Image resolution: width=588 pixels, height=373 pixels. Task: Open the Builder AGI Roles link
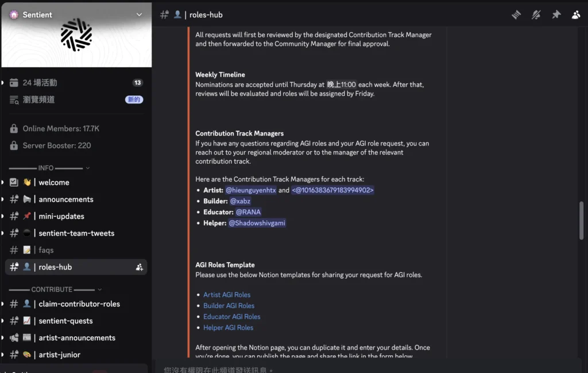click(229, 306)
